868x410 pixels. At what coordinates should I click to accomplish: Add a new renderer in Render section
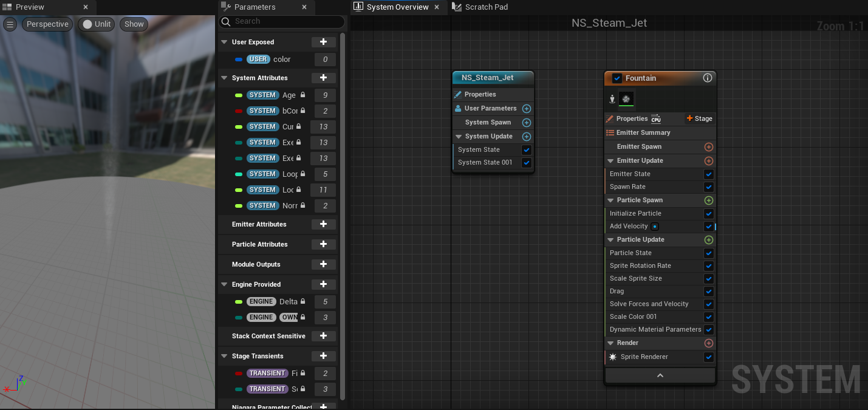click(708, 343)
